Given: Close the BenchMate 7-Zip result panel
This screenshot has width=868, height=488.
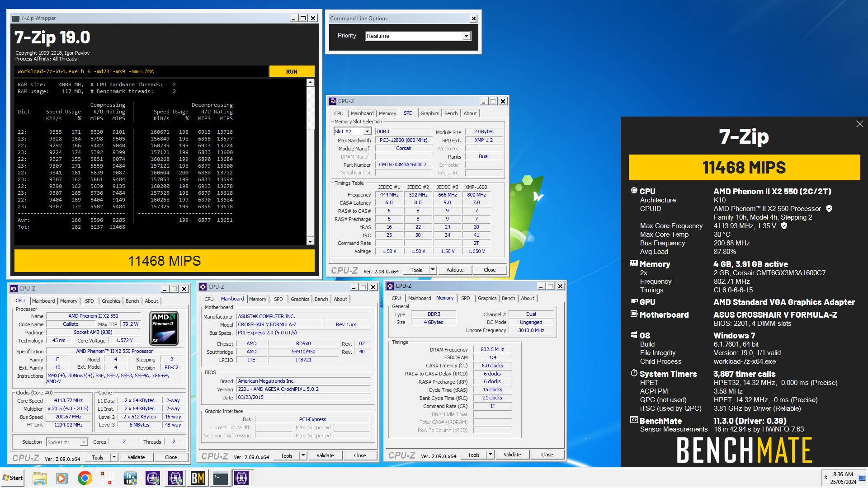Looking at the screenshot, I should click(x=859, y=124).
